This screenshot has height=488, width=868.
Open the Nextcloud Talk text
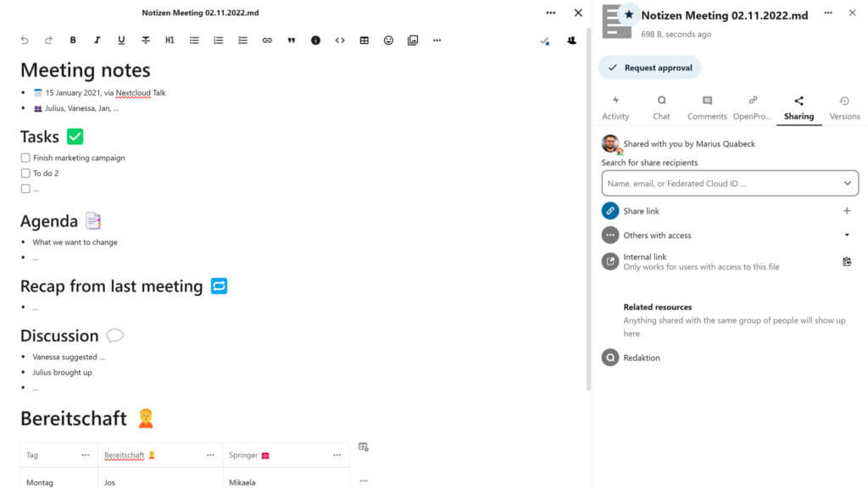pos(141,93)
